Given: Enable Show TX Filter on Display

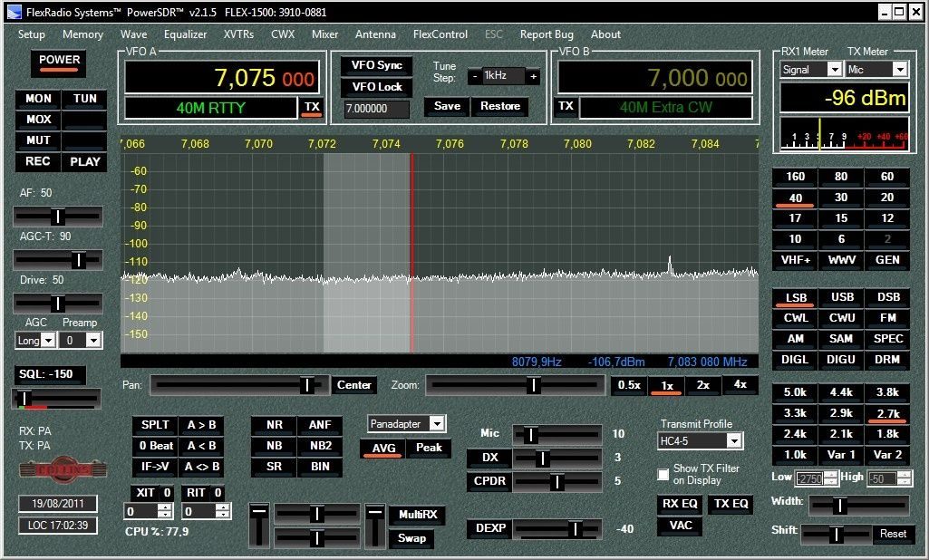Looking at the screenshot, I should [663, 475].
